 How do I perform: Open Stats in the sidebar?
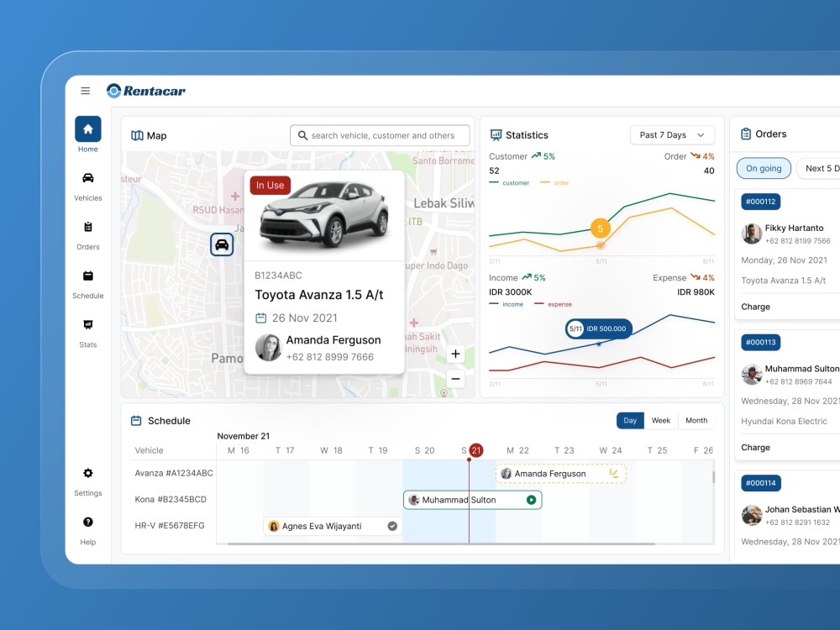(x=88, y=334)
